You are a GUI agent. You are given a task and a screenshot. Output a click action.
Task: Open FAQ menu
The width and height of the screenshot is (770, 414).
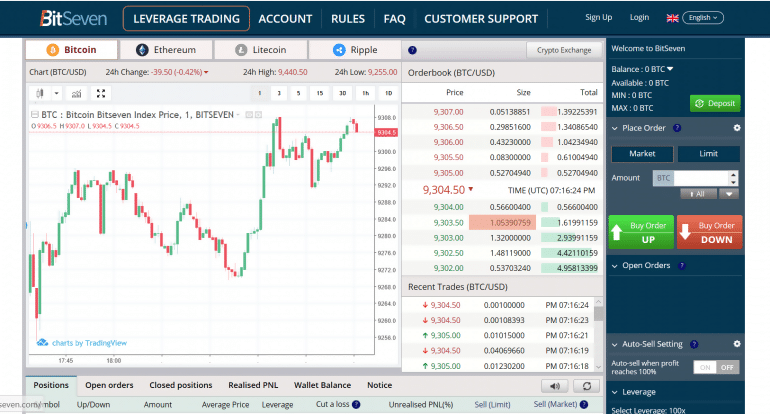394,19
